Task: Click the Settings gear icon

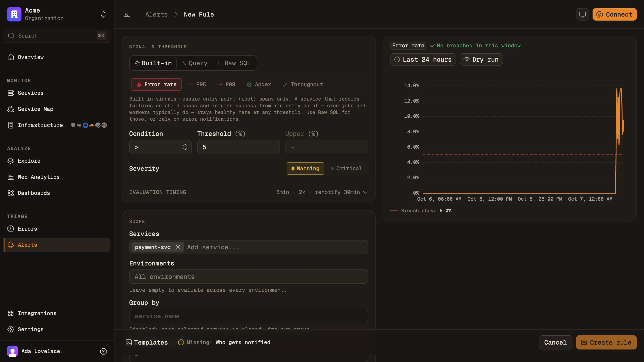Action: tap(11, 329)
